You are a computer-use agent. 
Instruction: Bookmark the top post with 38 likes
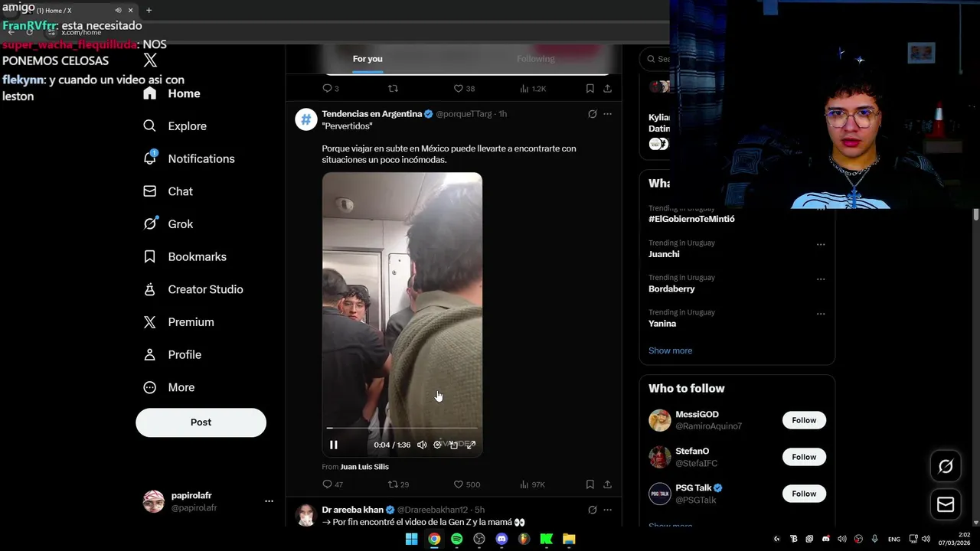click(590, 89)
